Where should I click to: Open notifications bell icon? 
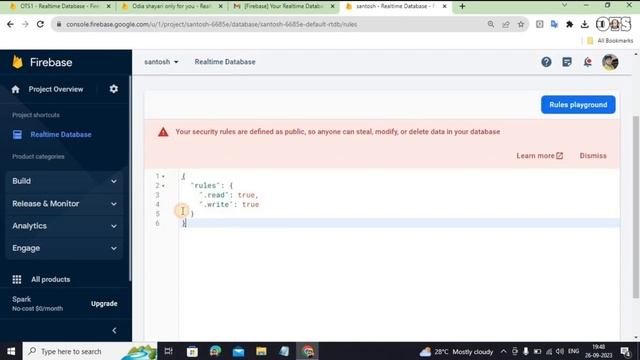coord(588,62)
